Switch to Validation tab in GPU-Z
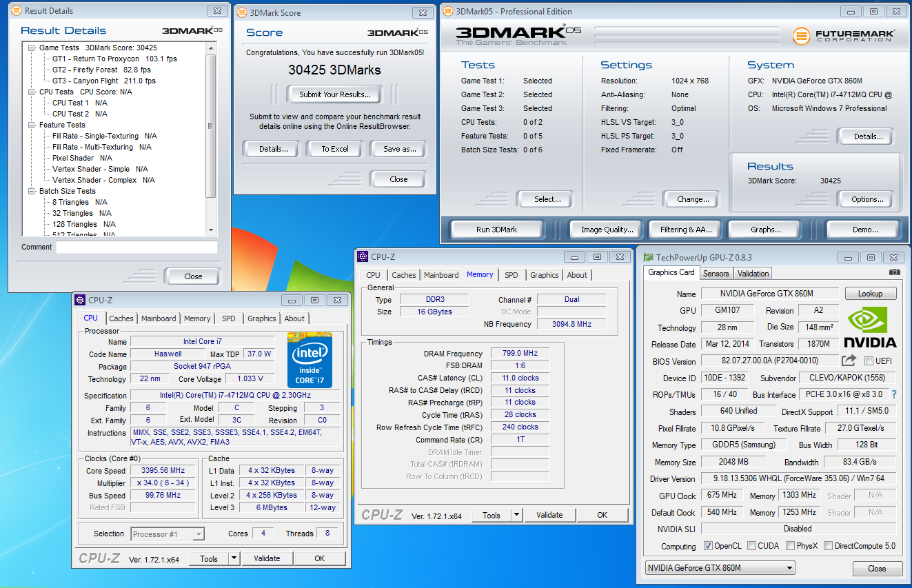Screen dimensions: 912x588 [x=753, y=274]
